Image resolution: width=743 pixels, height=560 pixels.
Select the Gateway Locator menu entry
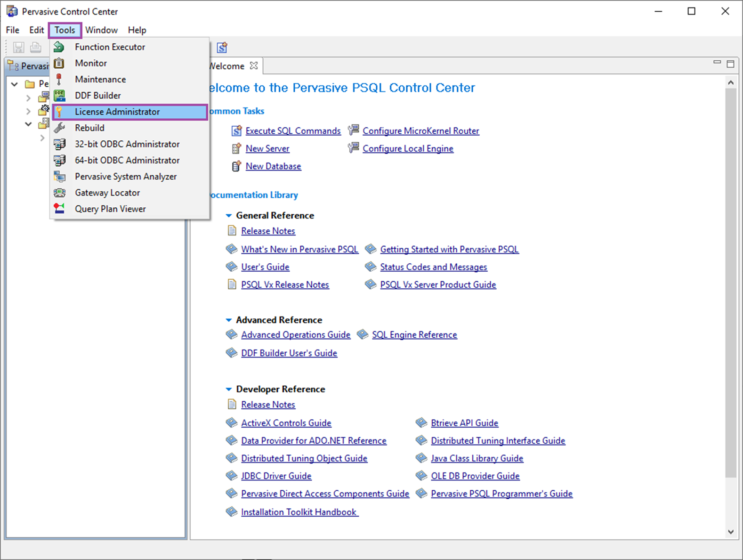tap(129, 193)
